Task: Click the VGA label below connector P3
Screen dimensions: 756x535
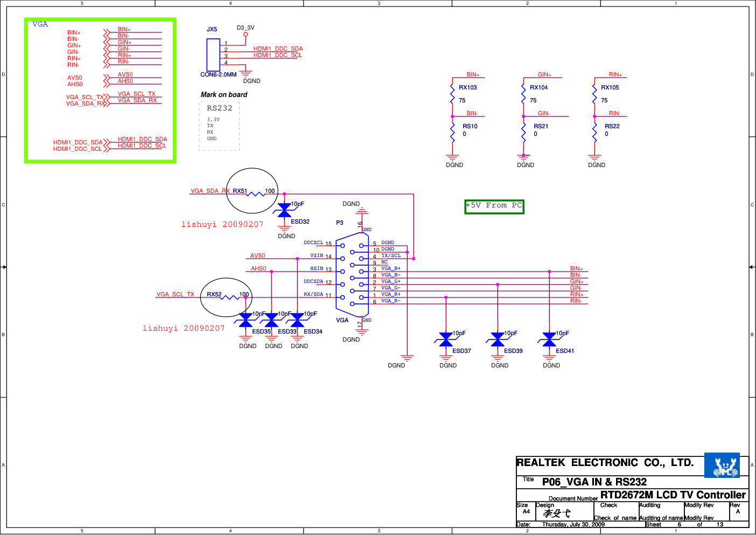Action: [342, 320]
